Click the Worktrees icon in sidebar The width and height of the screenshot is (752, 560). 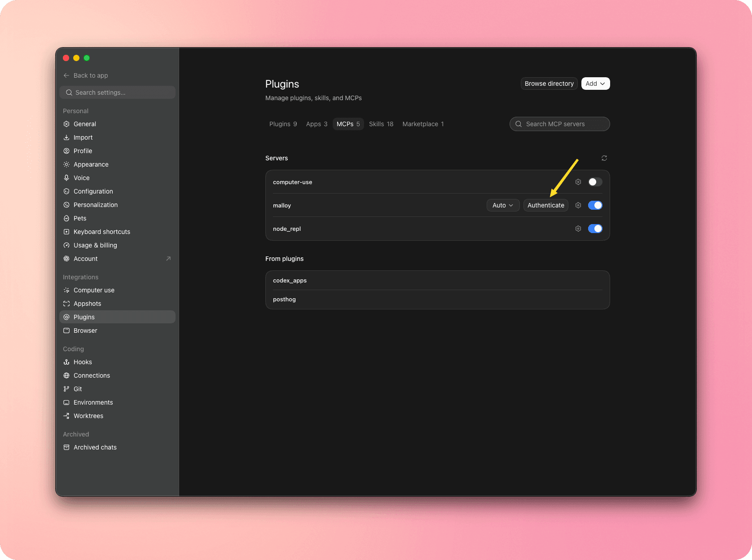pyautogui.click(x=66, y=416)
